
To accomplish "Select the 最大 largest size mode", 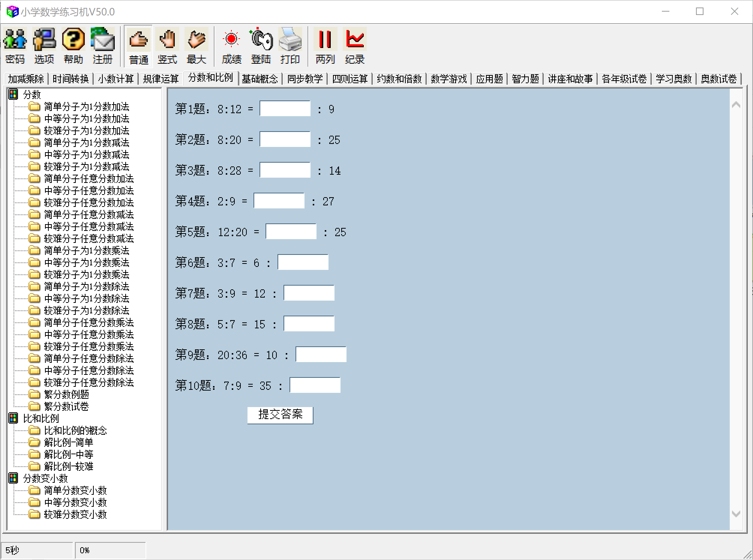I will coord(196,46).
